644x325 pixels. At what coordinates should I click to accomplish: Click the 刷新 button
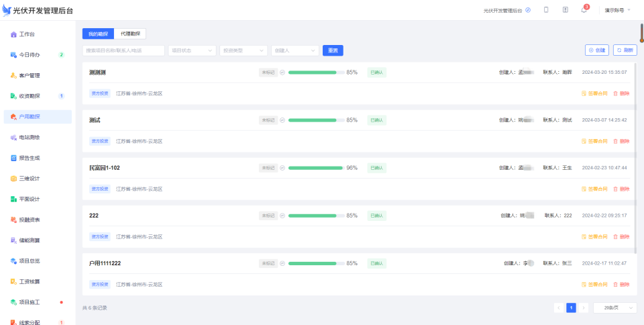(625, 50)
